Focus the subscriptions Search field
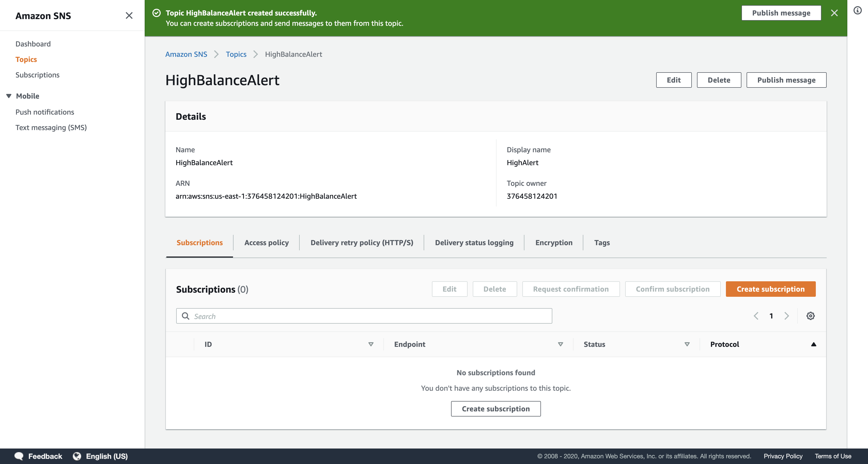The width and height of the screenshot is (868, 464). [364, 316]
